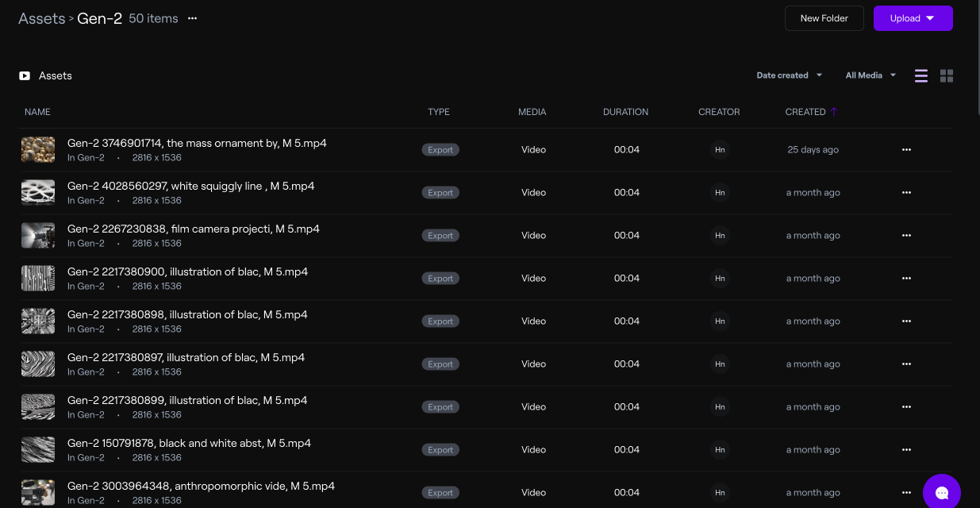Open more options for white squiggly line video
The height and width of the screenshot is (508, 980).
point(906,193)
